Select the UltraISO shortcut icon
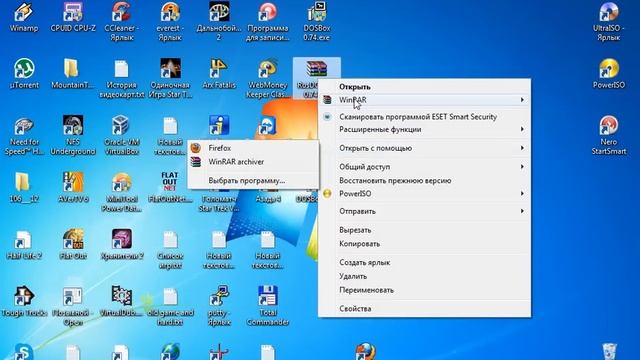 [x=609, y=21]
